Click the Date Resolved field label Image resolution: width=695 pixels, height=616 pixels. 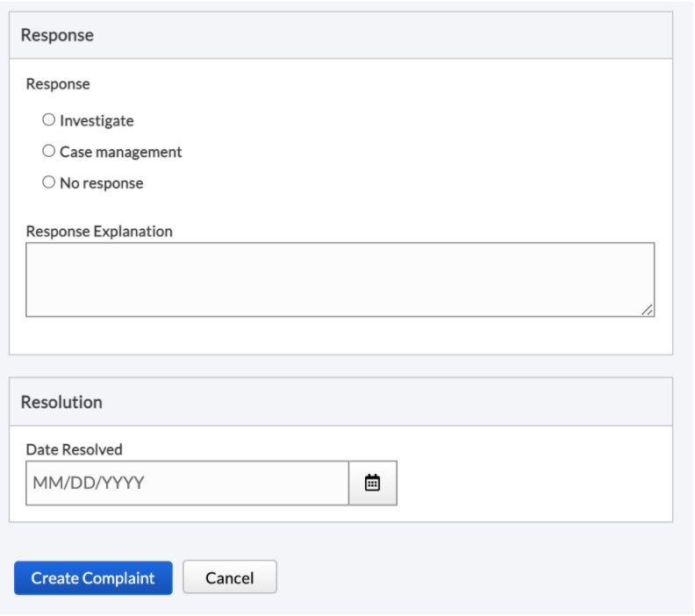75,449
